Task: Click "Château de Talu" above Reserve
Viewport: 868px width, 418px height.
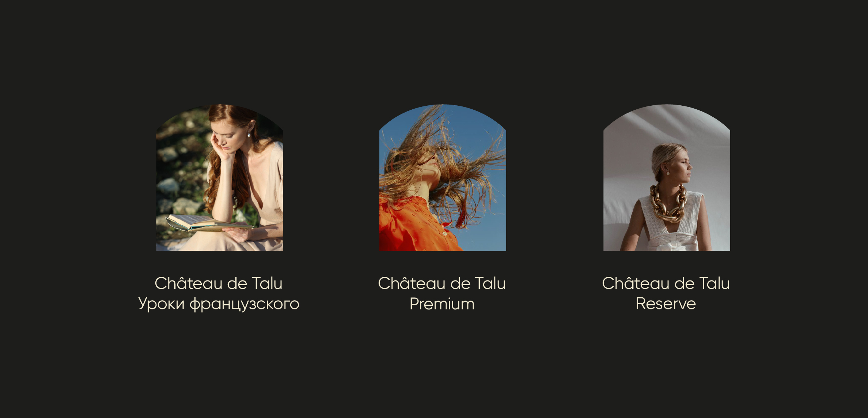Action: tap(666, 283)
